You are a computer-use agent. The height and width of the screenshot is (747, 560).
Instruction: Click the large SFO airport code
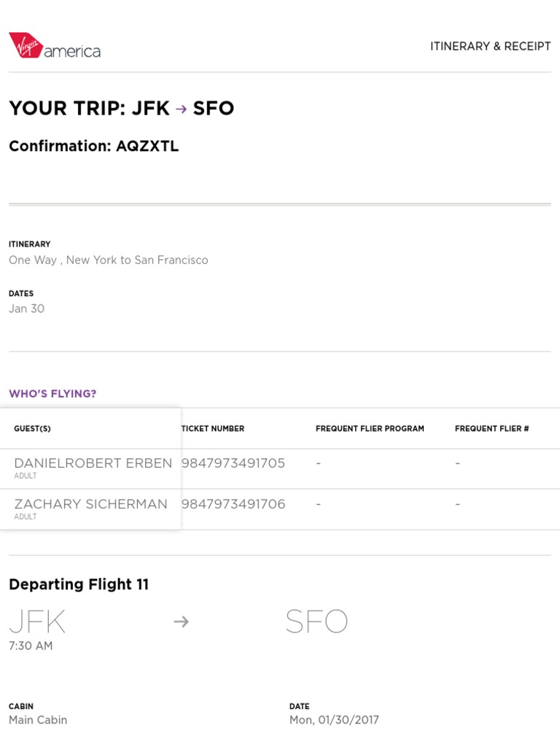[316, 622]
